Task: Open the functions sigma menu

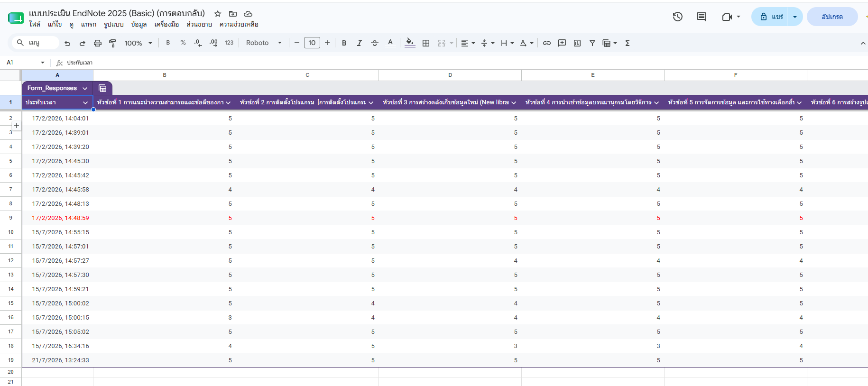Action: coord(628,43)
